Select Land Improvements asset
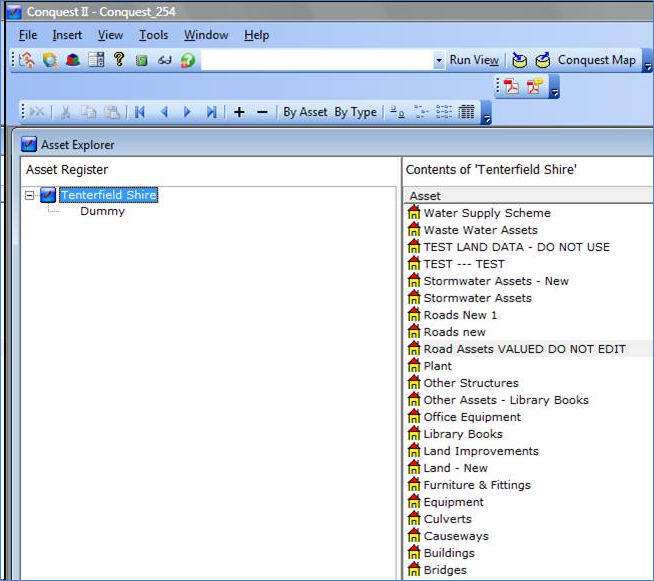The width and height of the screenshot is (654, 581). (x=481, y=451)
